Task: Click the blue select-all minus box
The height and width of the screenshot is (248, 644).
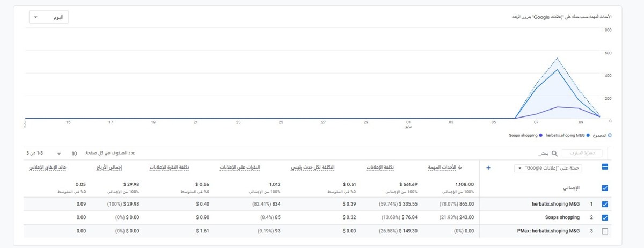Action: point(605,167)
